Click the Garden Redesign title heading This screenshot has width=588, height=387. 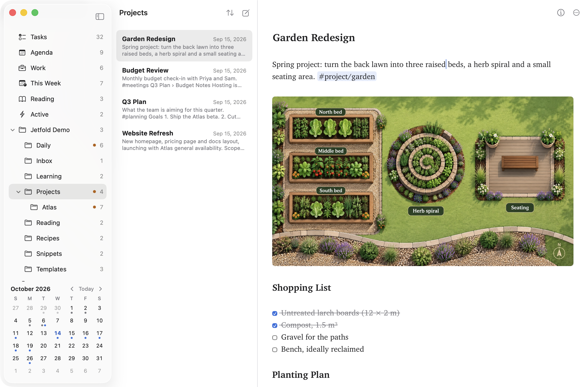314,38
